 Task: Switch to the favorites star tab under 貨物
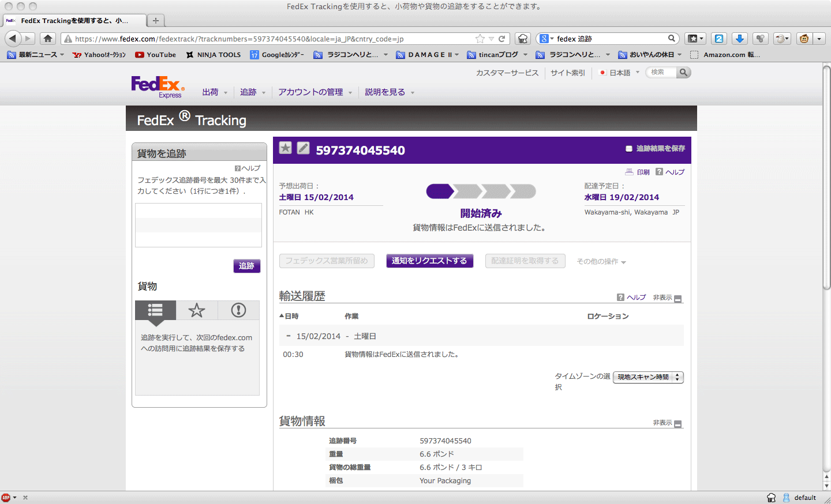tap(197, 310)
